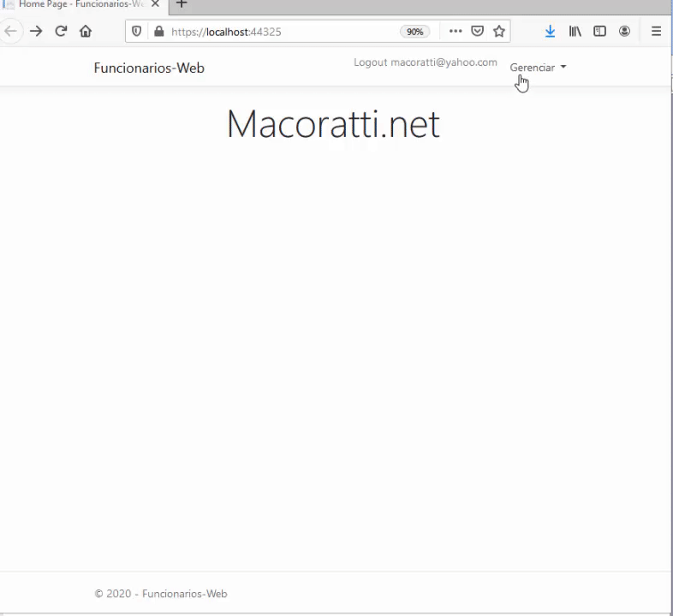
Task: Open the Funcionarios-Web brand link
Action: pos(149,68)
